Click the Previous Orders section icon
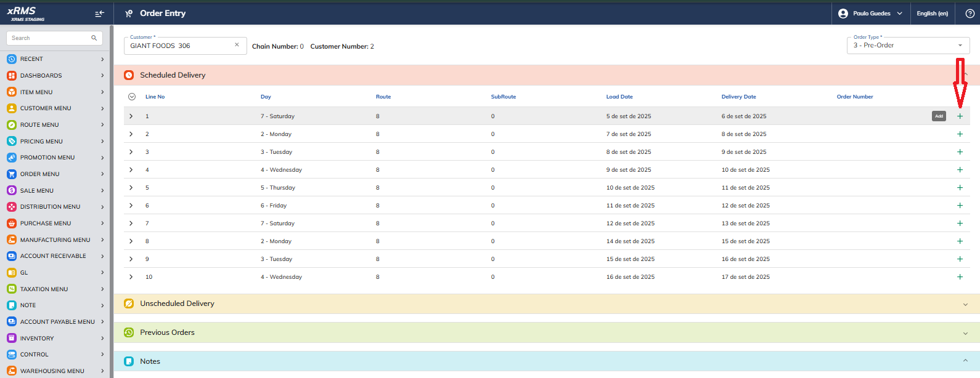This screenshot has height=378, width=980. coord(129,332)
